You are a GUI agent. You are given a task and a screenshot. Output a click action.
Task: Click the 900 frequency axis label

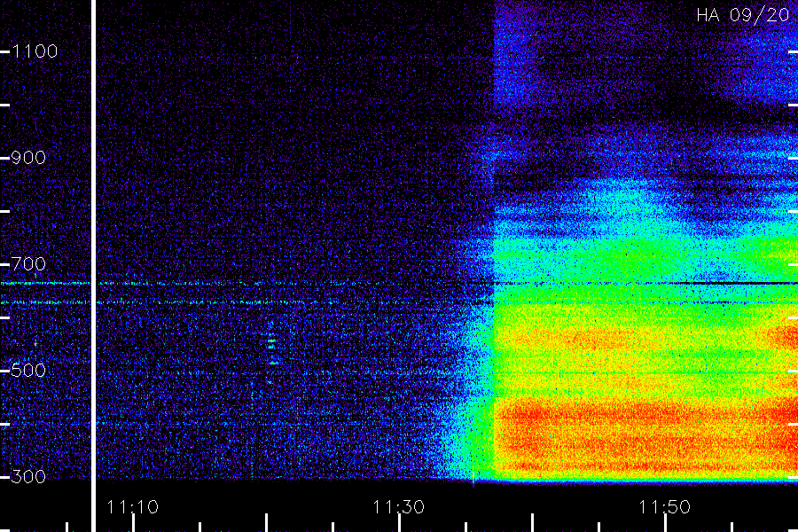pos(28,158)
